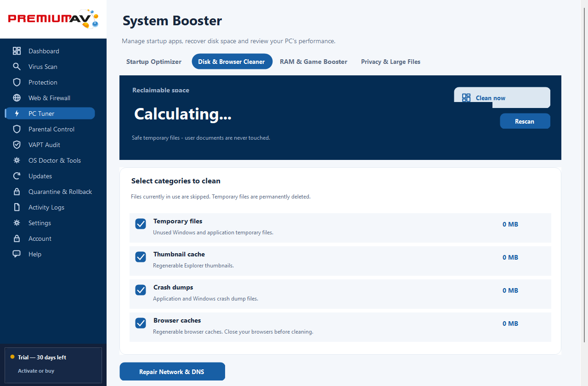The image size is (588, 386).
Task: Click the Select categories to clean heading
Action: (x=176, y=181)
